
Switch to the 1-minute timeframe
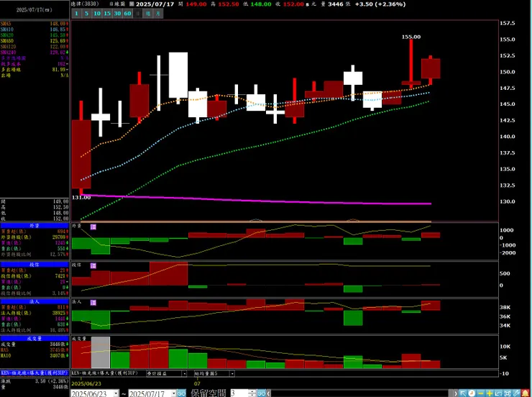[76, 14]
